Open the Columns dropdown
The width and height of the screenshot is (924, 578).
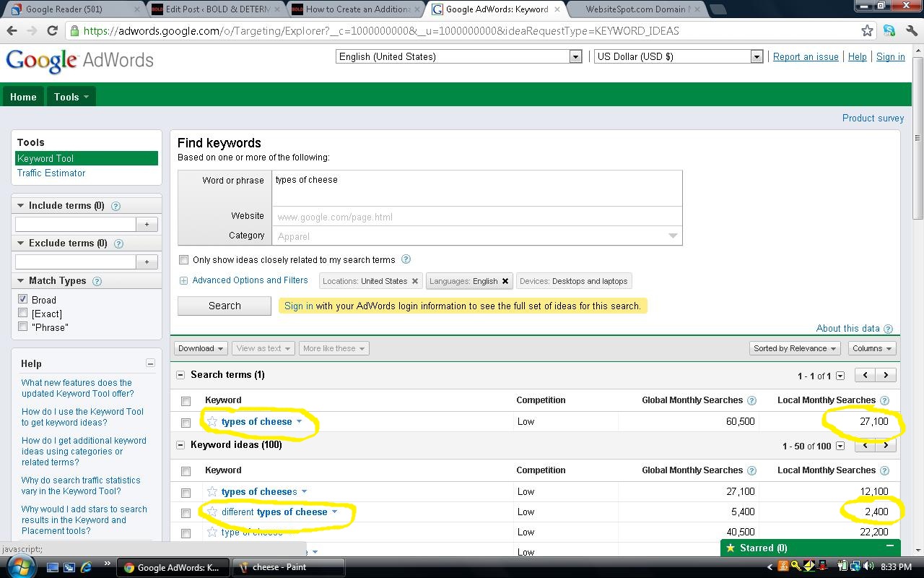pos(871,348)
